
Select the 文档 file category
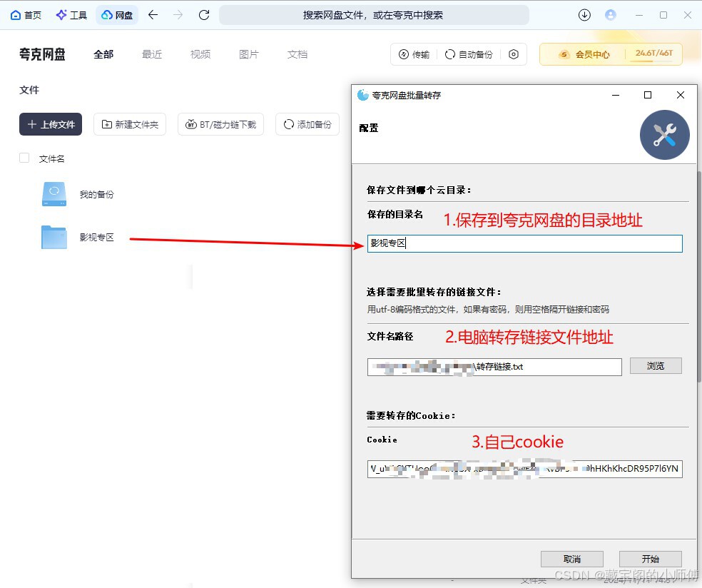point(297,54)
